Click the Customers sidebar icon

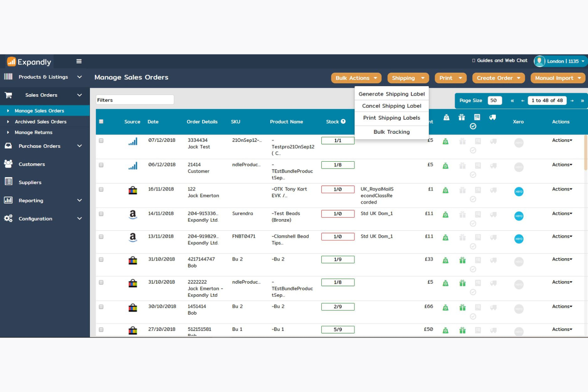pos(8,164)
